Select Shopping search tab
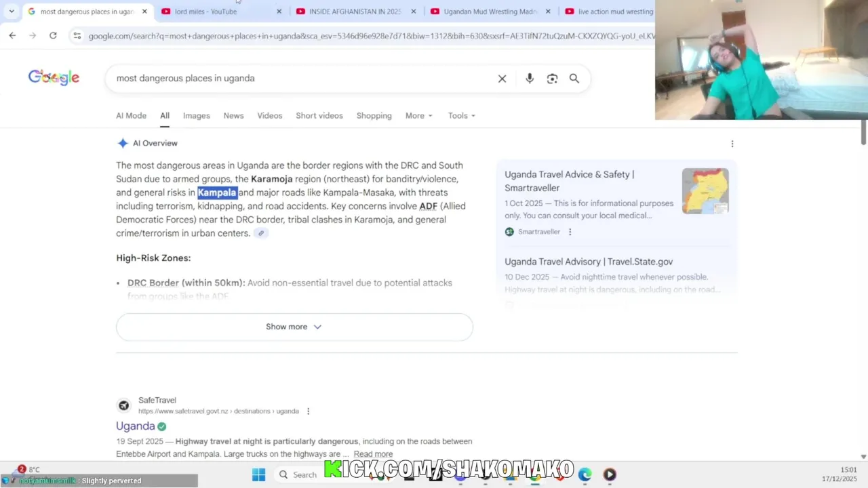The width and height of the screenshot is (868, 488). coord(374,116)
